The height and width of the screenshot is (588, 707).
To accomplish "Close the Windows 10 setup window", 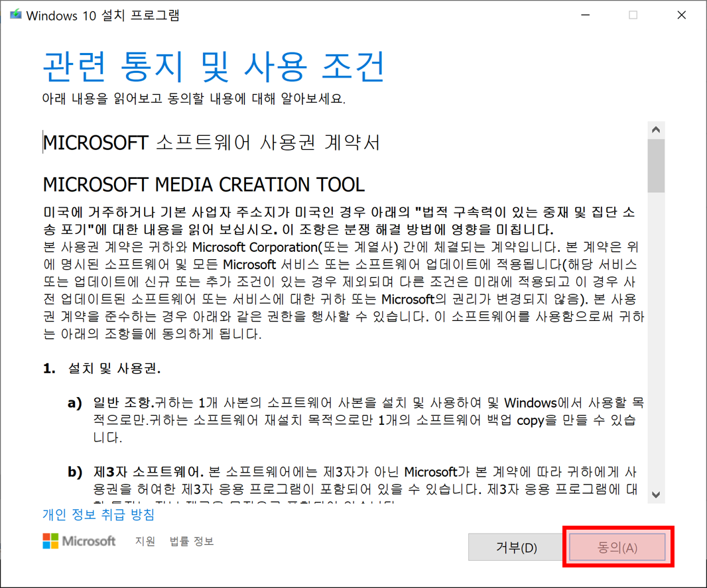I will coord(681,15).
